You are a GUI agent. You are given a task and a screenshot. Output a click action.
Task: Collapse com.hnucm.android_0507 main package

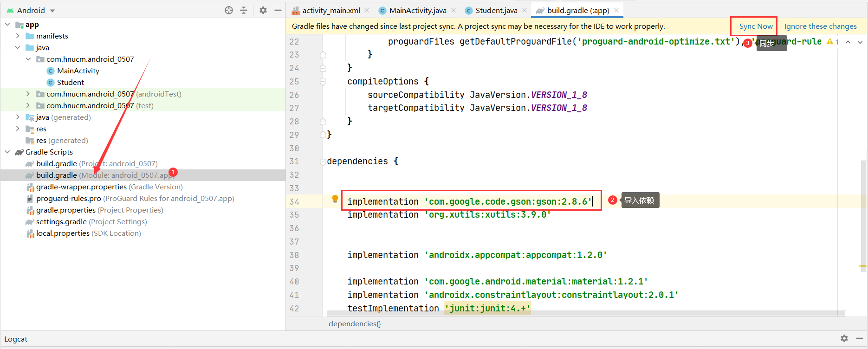click(28, 59)
